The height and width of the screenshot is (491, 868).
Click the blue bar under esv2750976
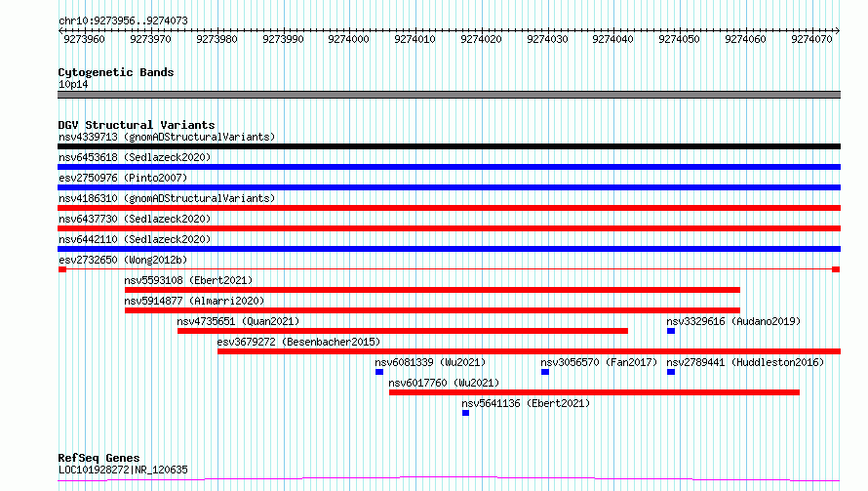449,187
